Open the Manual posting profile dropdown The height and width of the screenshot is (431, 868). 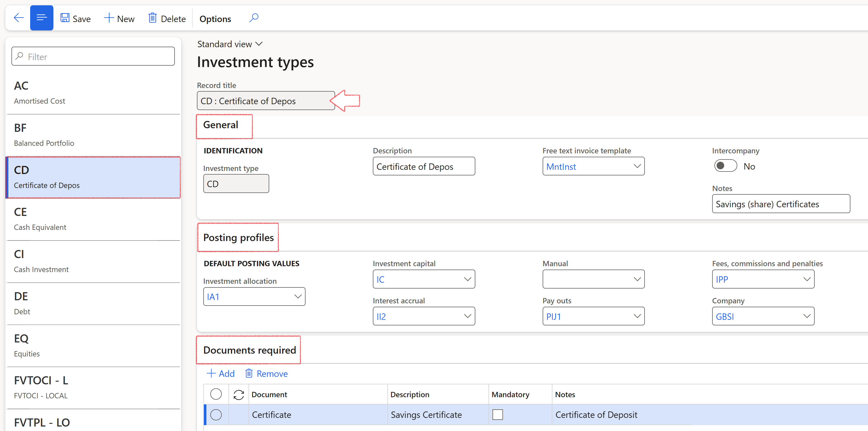coord(593,279)
